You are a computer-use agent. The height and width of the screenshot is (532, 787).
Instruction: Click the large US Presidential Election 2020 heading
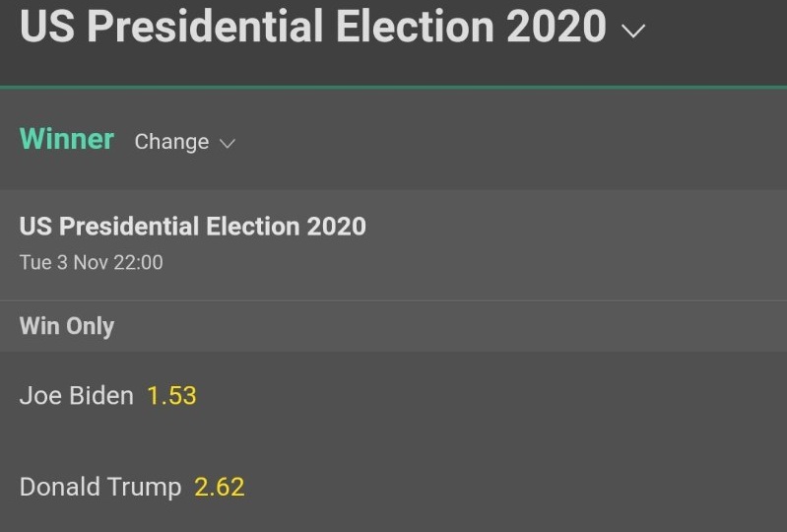point(312,26)
